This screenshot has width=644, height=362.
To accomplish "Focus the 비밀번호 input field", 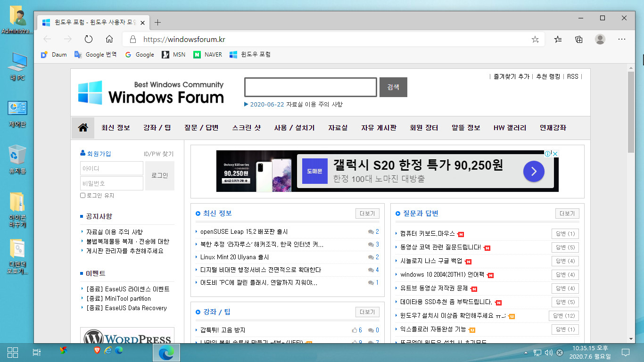I will click(112, 183).
